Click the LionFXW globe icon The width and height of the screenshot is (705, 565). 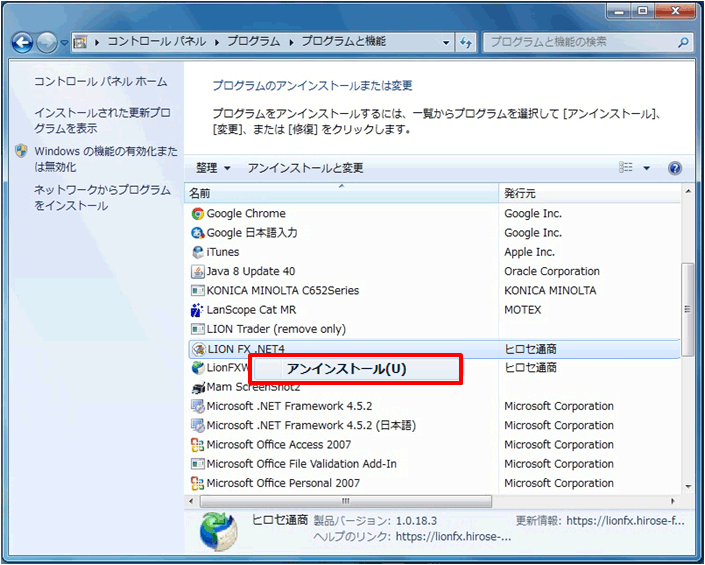[x=197, y=368]
